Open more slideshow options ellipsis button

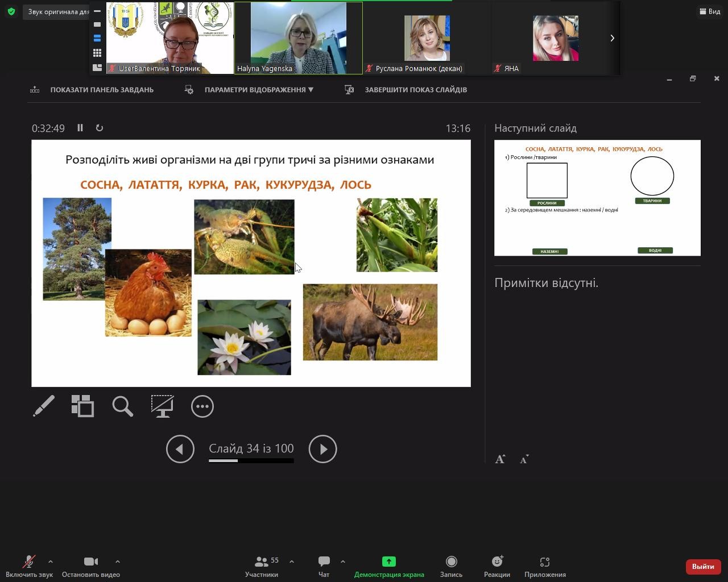202,406
